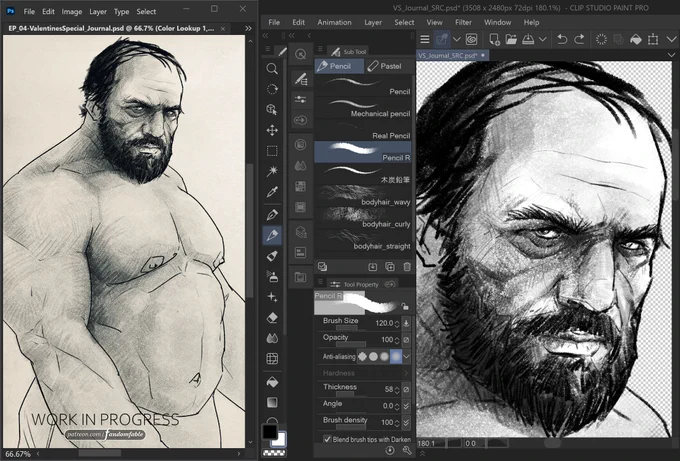Select the Airbrush tool
The image size is (680, 461).
(x=272, y=276)
